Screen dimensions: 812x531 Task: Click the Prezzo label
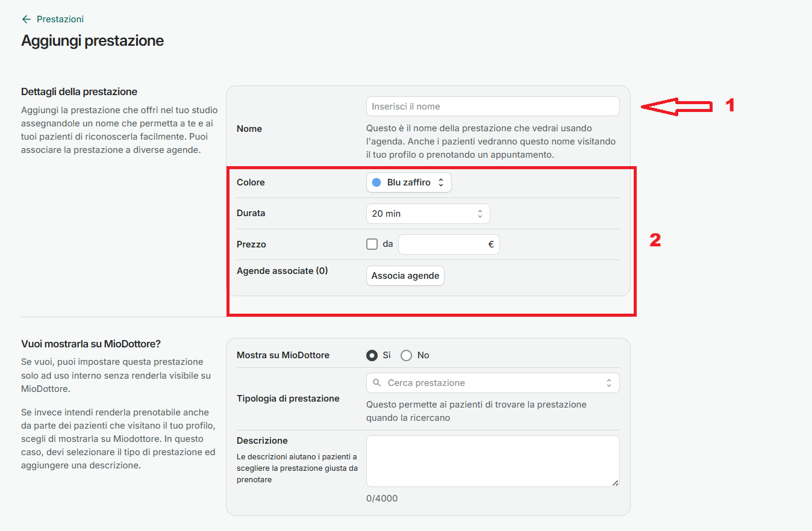(x=252, y=244)
